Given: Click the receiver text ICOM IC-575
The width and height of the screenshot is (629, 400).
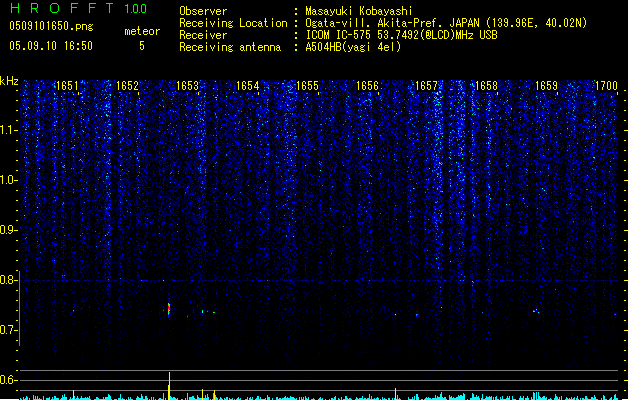Looking at the screenshot, I should [x=339, y=35].
